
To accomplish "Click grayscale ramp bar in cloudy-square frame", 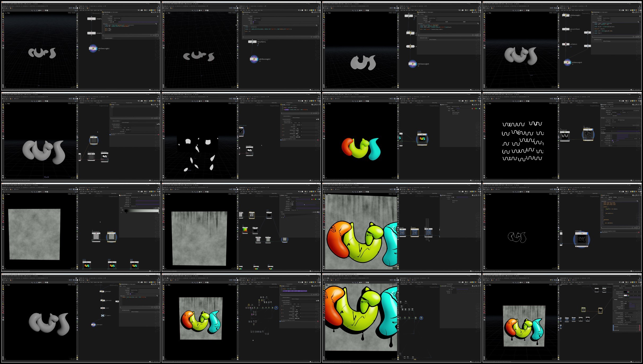I will (x=141, y=211).
